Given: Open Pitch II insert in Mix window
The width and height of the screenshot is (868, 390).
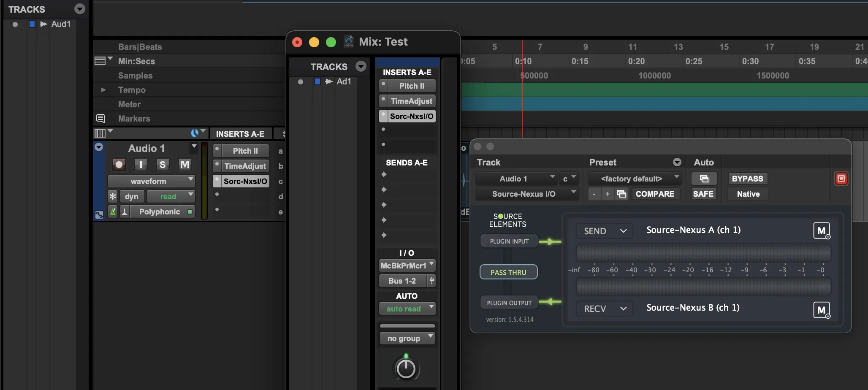Looking at the screenshot, I should [x=412, y=86].
